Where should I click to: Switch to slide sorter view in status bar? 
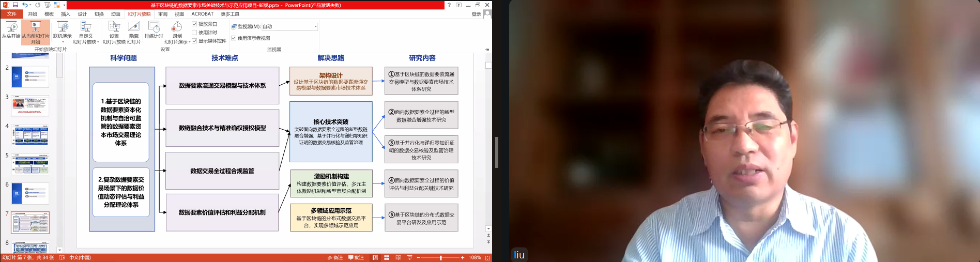click(x=387, y=257)
